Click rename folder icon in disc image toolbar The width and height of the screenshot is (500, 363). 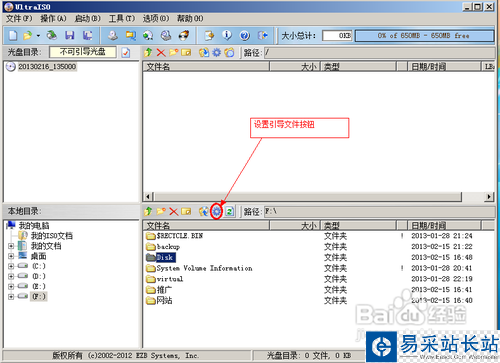tap(186, 52)
